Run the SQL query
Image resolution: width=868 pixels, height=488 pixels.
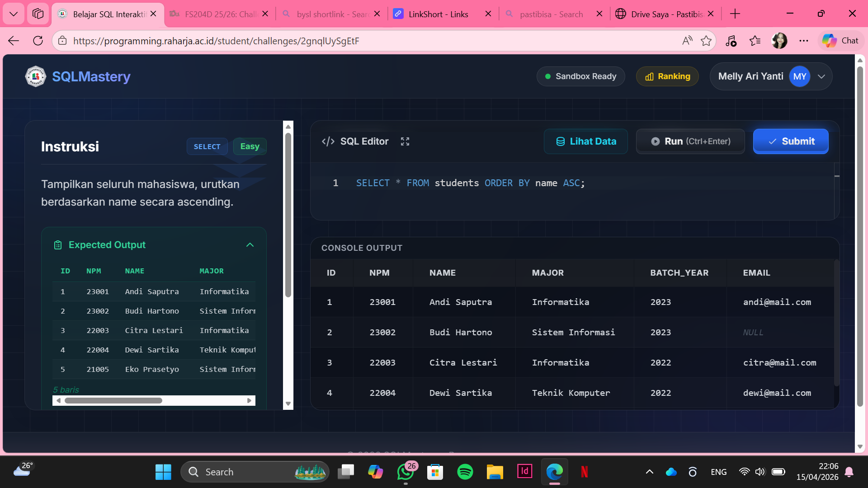(690, 141)
